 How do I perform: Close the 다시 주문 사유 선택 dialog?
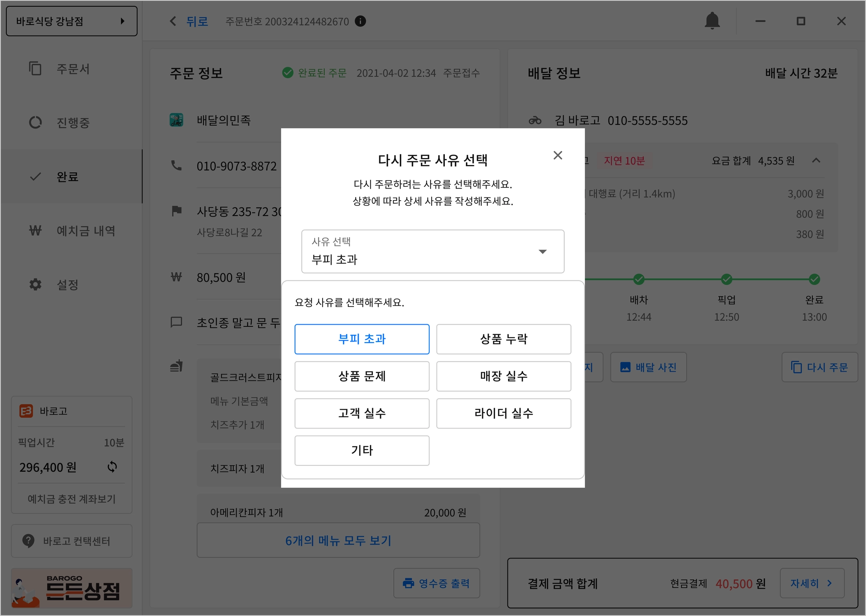click(x=558, y=155)
